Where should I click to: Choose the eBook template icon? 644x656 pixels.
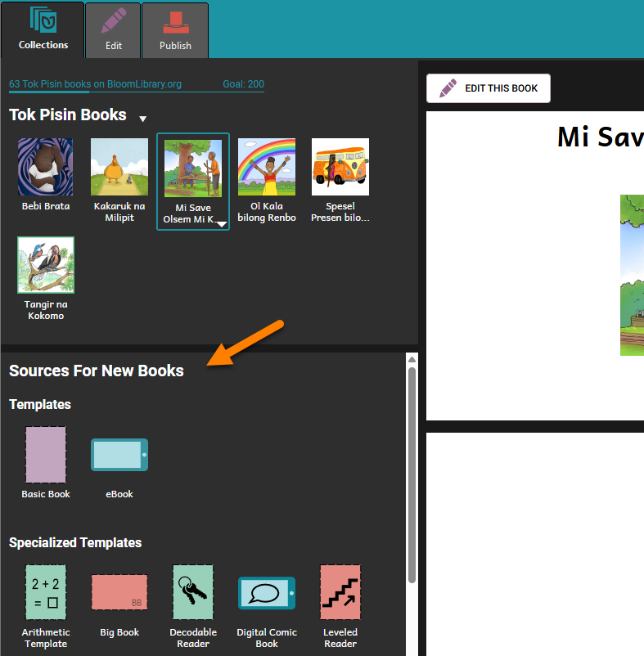[x=119, y=454]
